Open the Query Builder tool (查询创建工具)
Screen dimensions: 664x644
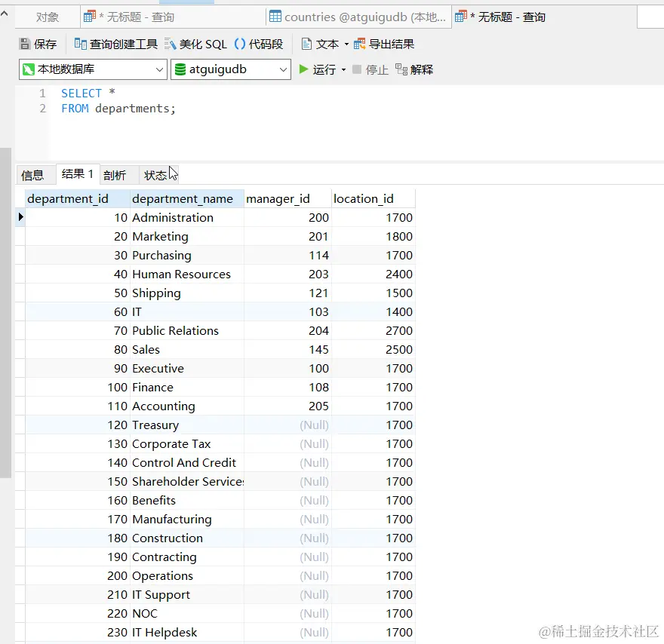point(115,44)
